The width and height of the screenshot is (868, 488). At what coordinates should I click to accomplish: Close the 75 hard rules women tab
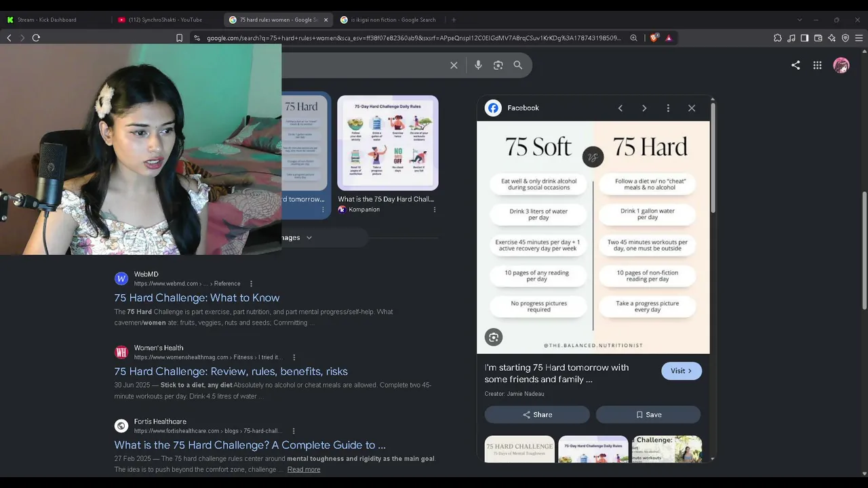point(325,20)
